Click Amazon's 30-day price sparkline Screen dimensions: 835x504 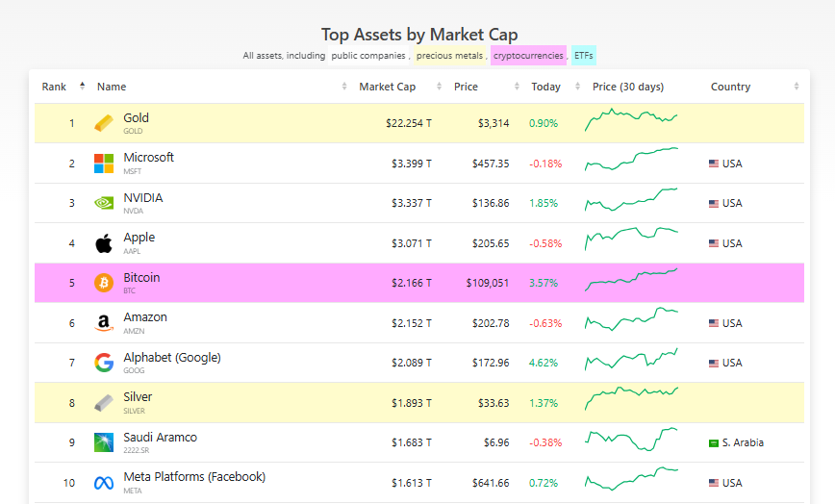tap(631, 318)
